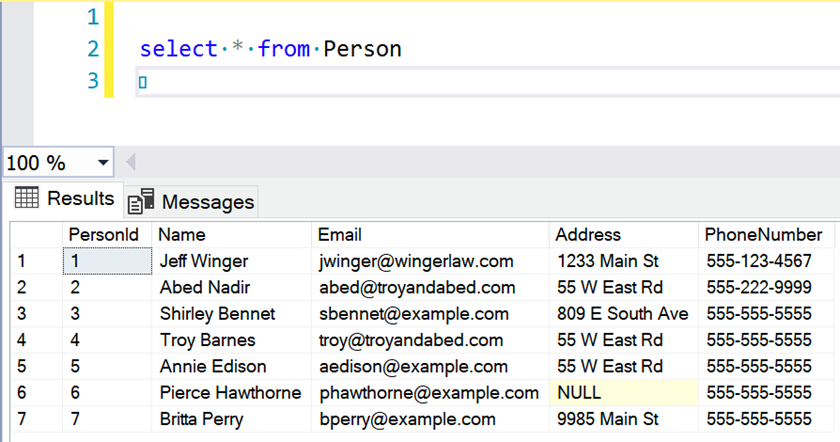Screen dimensions: 840x442
Task: Click the abed@troyandabed.com email cell
Action: (x=430, y=287)
